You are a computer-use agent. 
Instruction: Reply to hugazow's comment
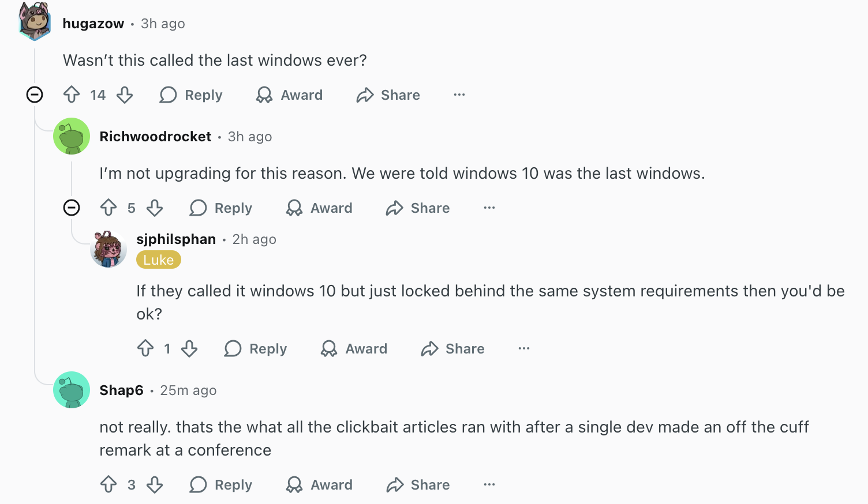[x=190, y=95]
